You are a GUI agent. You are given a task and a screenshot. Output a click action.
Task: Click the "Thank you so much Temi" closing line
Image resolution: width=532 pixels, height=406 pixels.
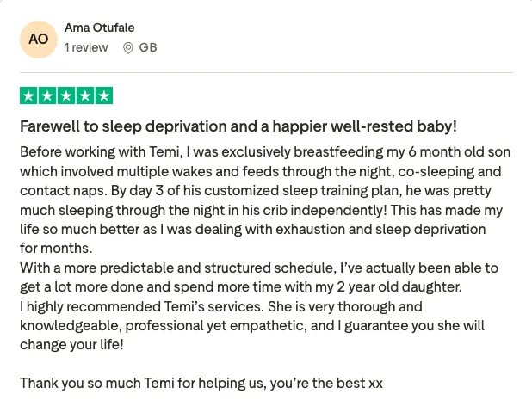coord(201,384)
